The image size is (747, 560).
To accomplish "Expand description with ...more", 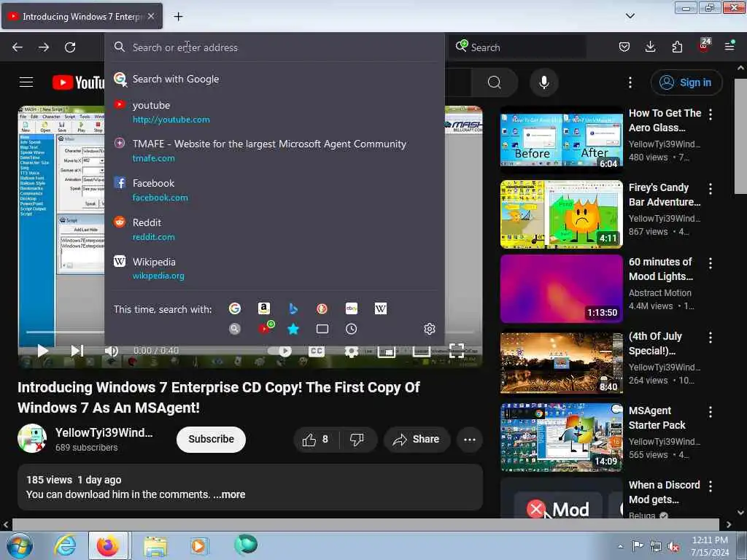I will coord(229,494).
